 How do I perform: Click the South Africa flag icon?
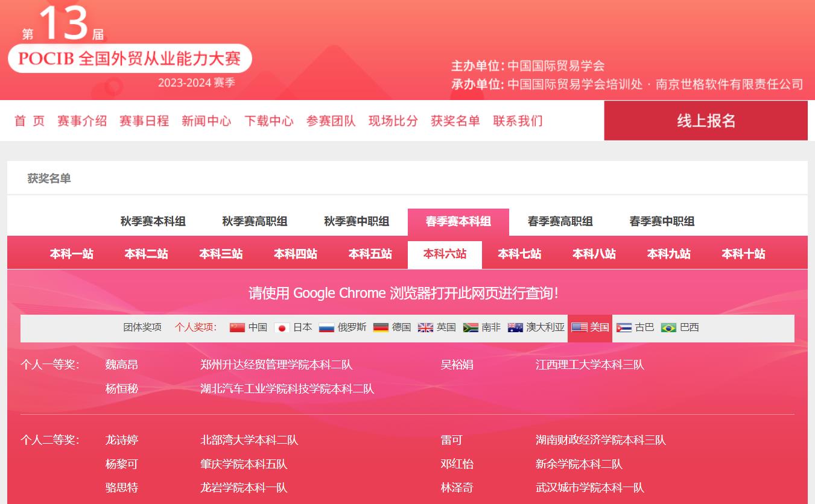click(x=471, y=327)
